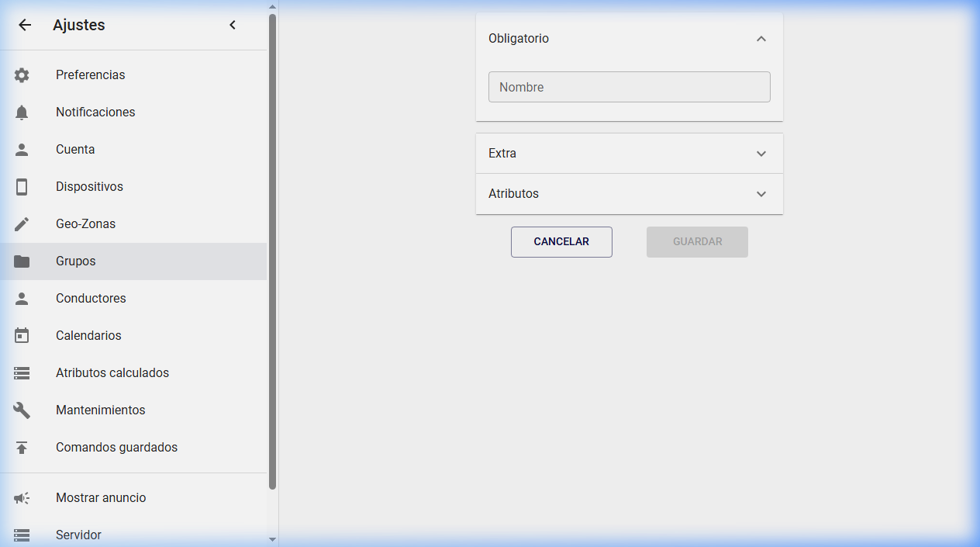The width and height of the screenshot is (980, 547).
Task: Click the Mantenimientos wrench icon
Action: tap(22, 410)
